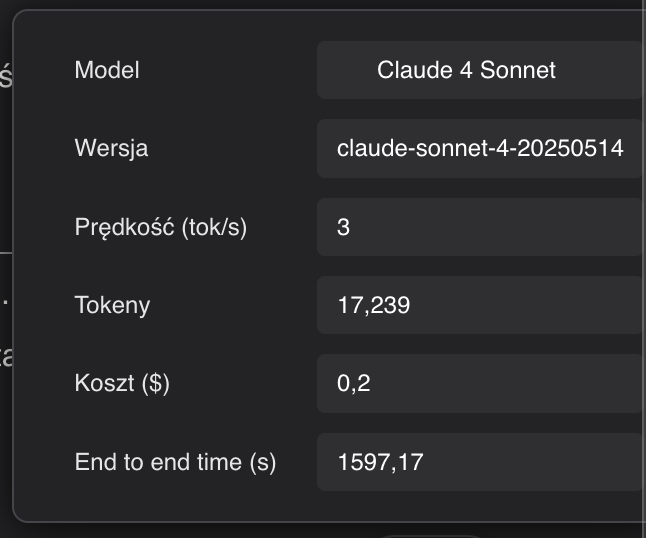Click the Claude 4 Sonnet model field
Viewport: 646px width, 538px height.
point(478,70)
